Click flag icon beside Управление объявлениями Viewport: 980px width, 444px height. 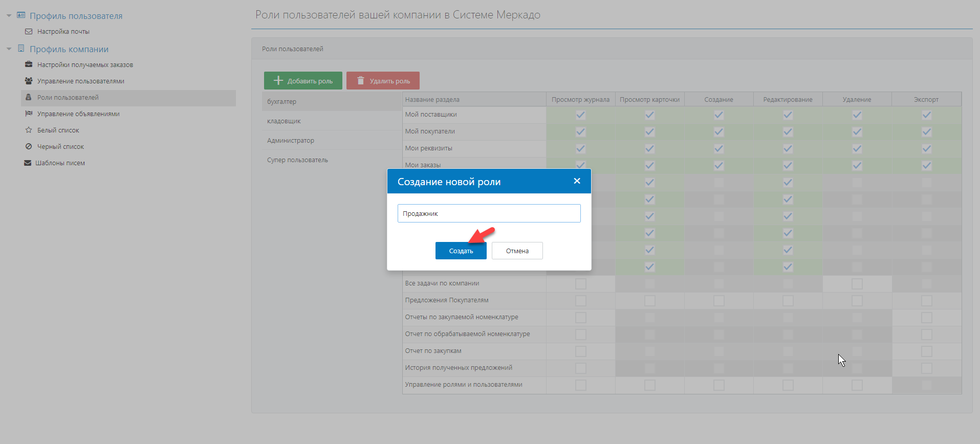point(29,114)
